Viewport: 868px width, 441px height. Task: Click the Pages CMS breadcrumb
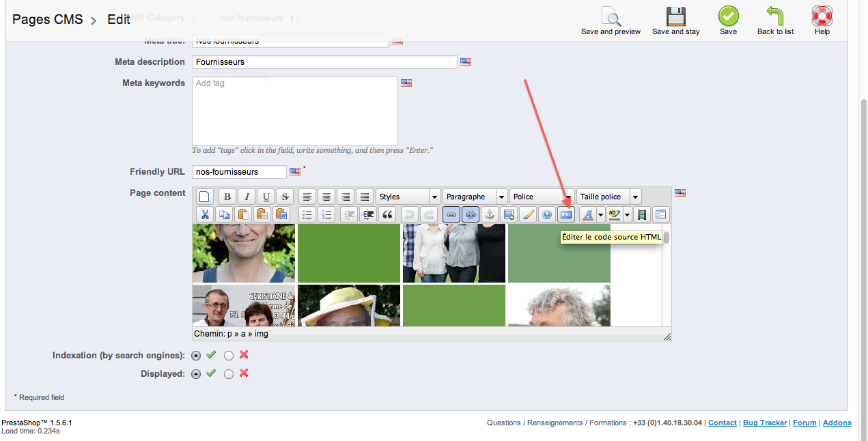coord(48,19)
